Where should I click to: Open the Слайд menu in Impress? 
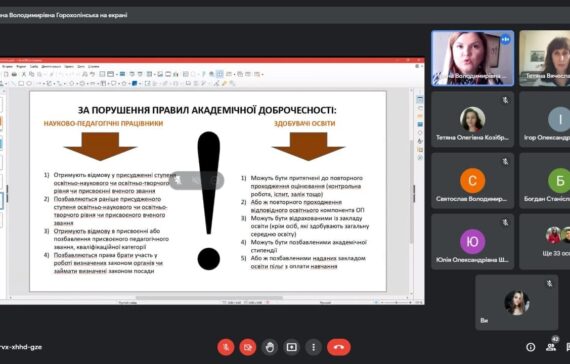(34, 67)
